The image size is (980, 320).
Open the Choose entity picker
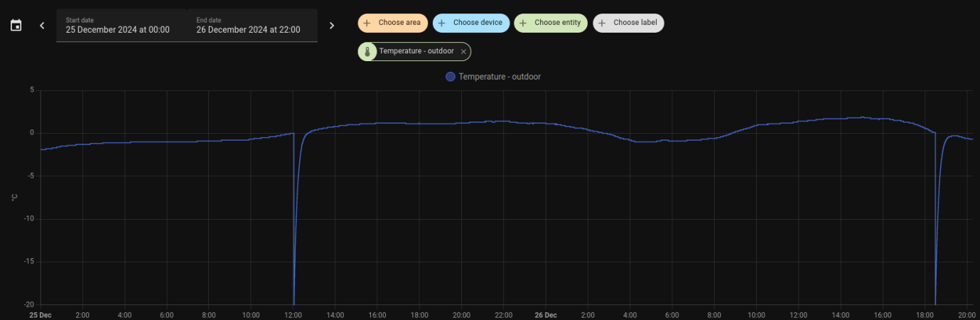pos(551,23)
